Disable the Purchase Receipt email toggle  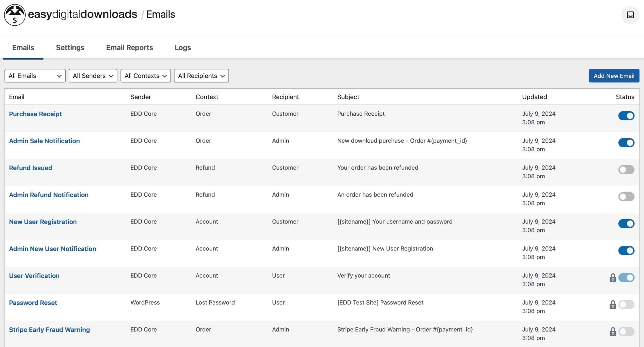626,116
